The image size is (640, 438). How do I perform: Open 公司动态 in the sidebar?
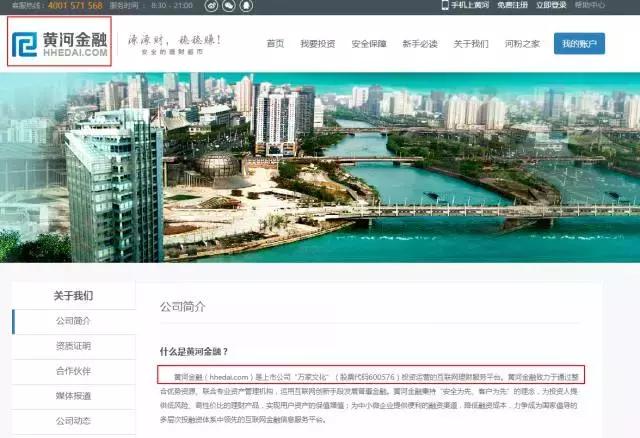(x=73, y=421)
